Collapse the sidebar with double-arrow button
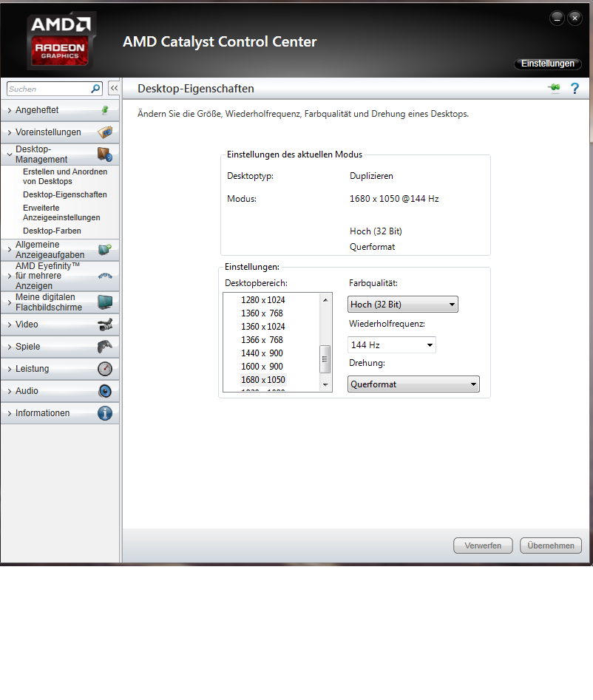The image size is (593, 700). point(115,89)
